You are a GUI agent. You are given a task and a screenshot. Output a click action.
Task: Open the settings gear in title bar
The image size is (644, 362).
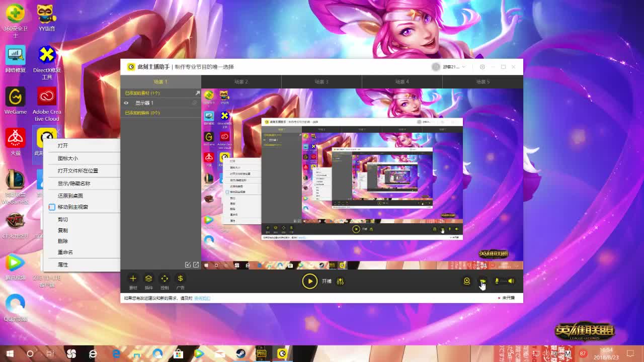click(x=482, y=67)
